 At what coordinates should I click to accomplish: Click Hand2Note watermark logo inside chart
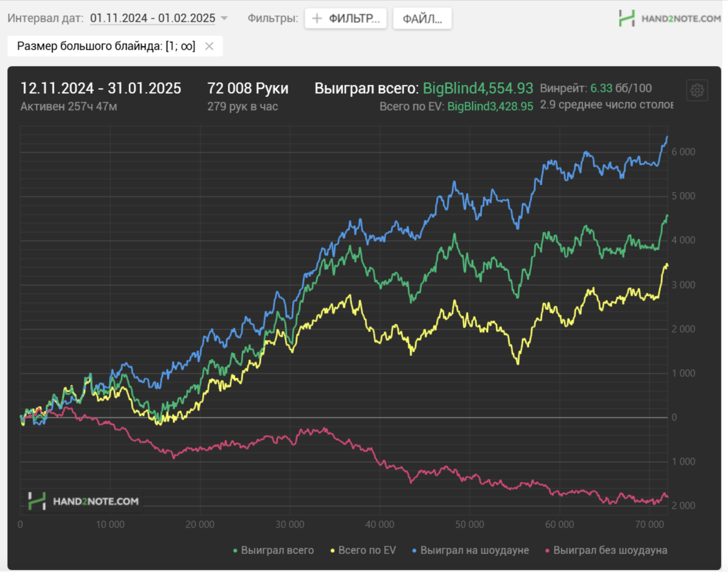(x=83, y=501)
